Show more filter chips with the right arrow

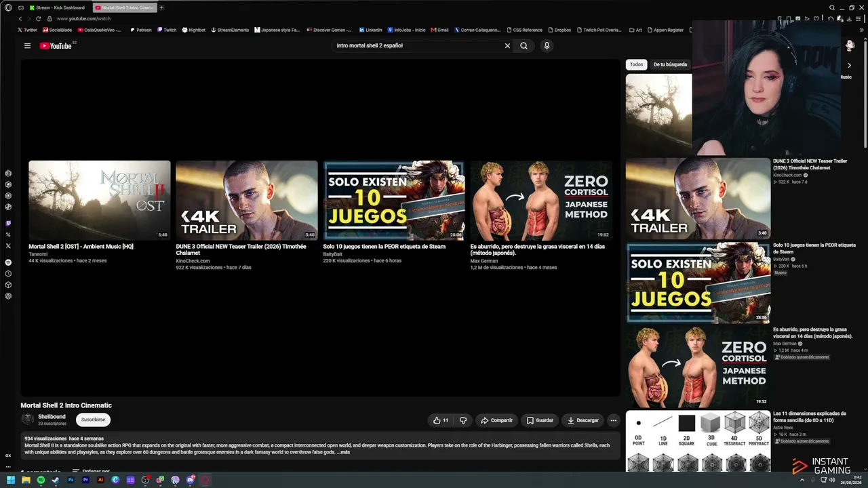tap(849, 65)
